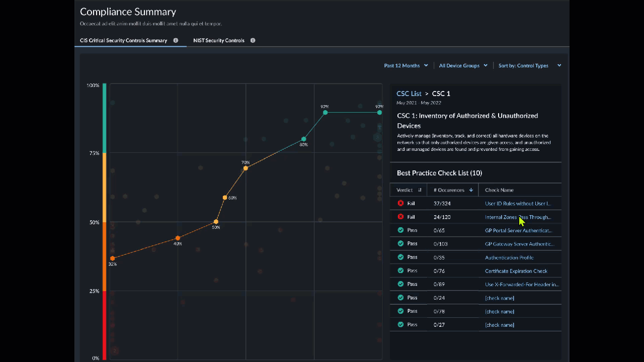Open GP Portal Server Authentication check link

[x=518, y=230]
